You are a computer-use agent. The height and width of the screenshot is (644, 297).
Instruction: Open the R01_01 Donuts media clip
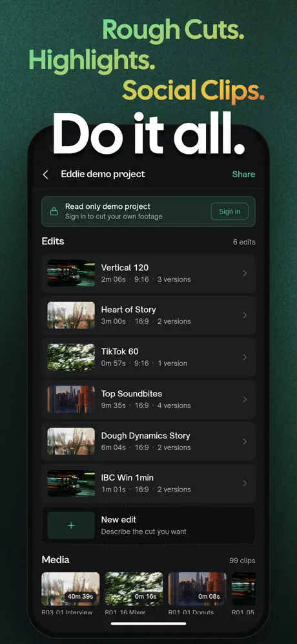click(198, 594)
